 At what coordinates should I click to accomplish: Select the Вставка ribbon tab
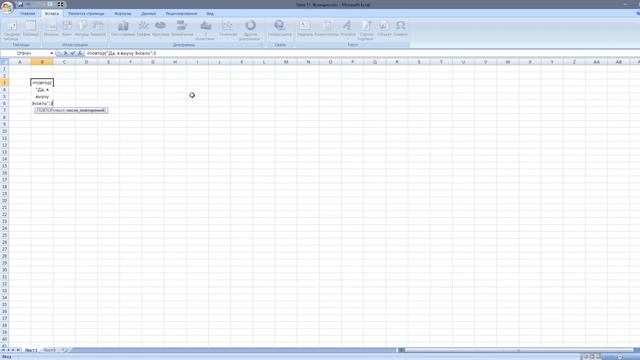(52, 13)
